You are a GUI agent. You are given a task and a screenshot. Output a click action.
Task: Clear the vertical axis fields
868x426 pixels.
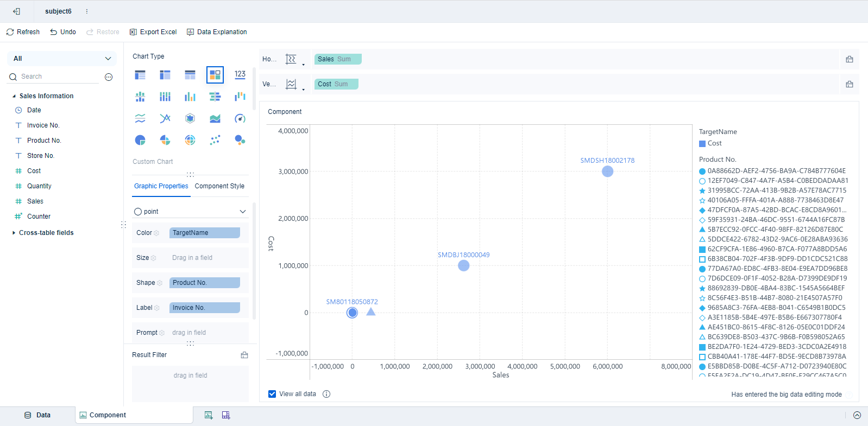[x=850, y=84]
